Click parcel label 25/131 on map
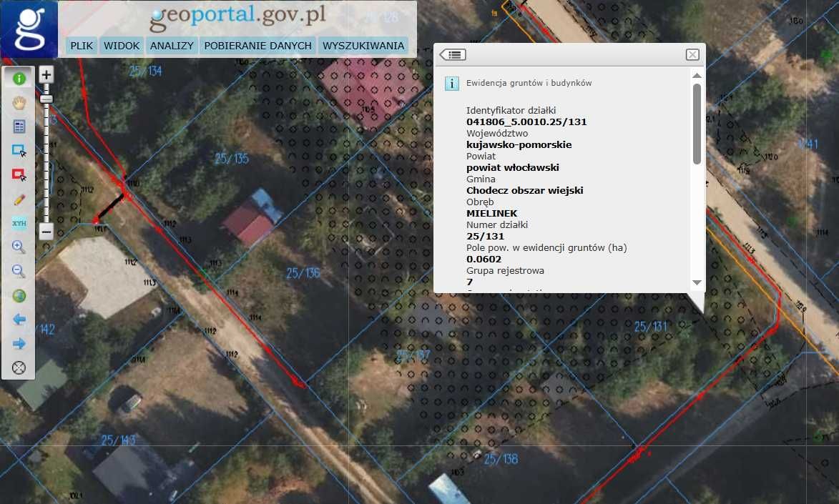 [651, 327]
